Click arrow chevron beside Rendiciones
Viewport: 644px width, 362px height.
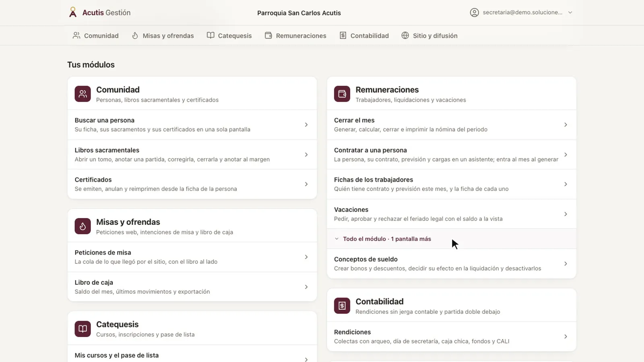566,336
